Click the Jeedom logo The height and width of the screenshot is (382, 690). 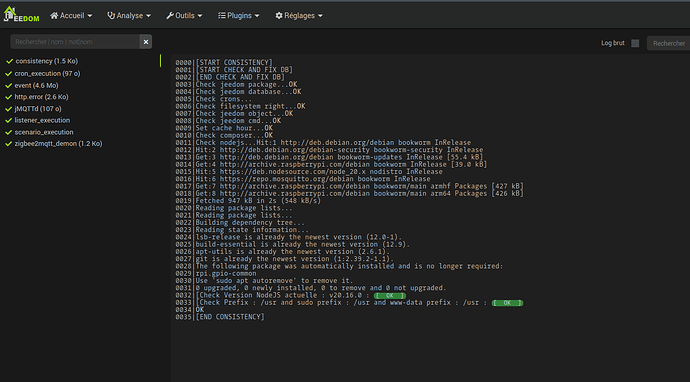coord(21,15)
